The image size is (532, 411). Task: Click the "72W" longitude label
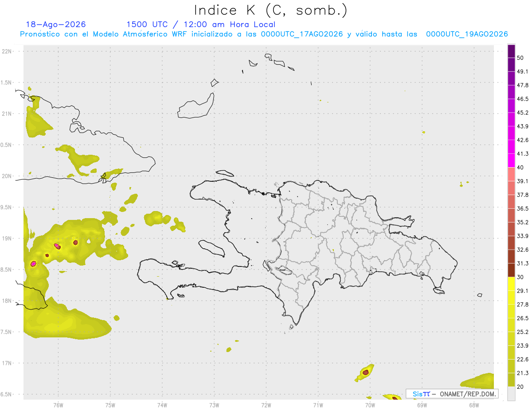[266, 404]
